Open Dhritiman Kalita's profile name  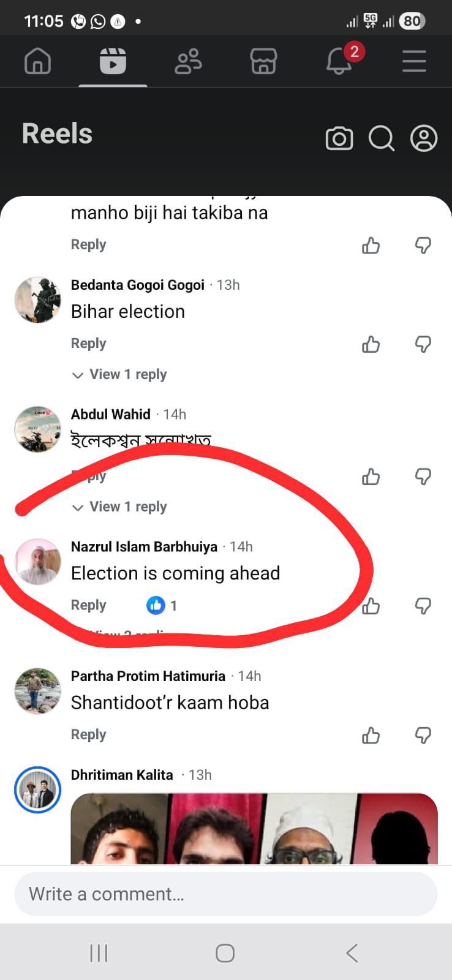tap(122, 774)
